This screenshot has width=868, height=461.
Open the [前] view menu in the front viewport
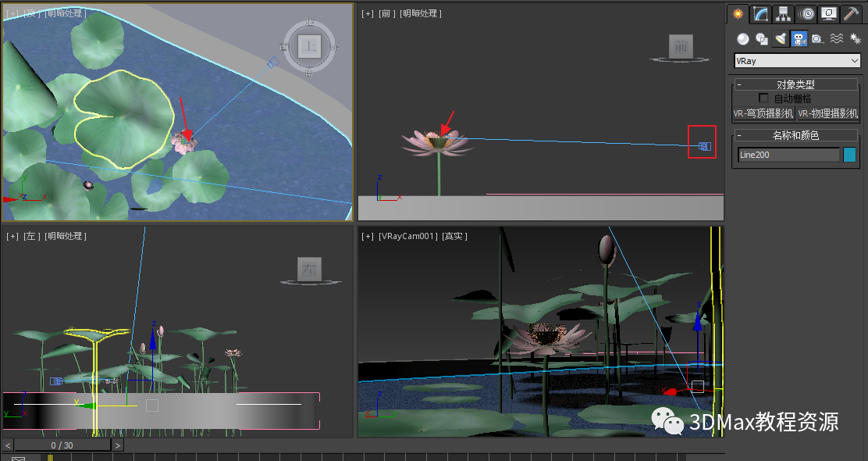[387, 13]
